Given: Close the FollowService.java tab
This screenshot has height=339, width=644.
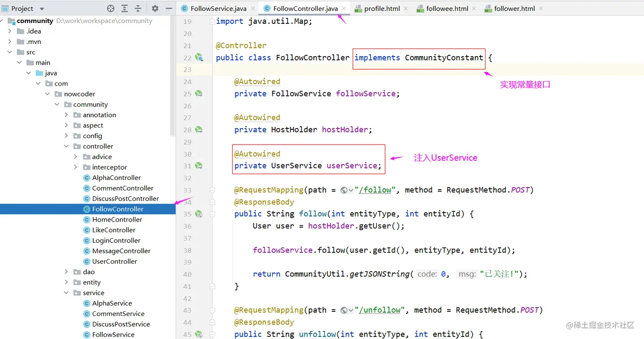Looking at the screenshot, I should pos(253,9).
